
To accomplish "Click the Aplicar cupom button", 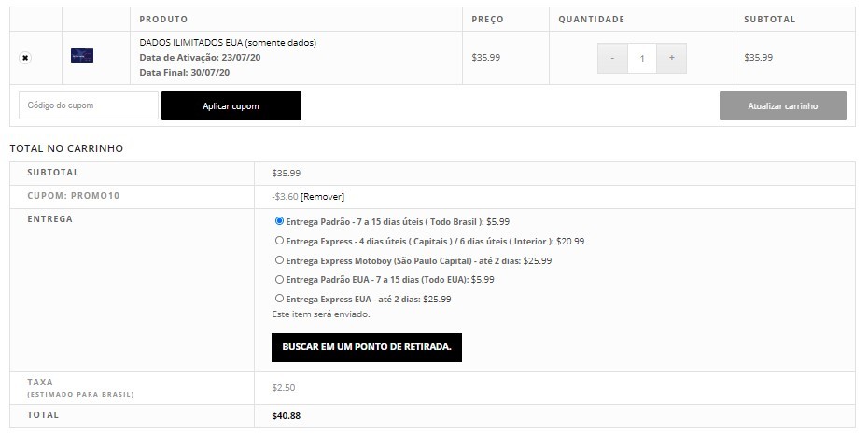I will pos(231,105).
